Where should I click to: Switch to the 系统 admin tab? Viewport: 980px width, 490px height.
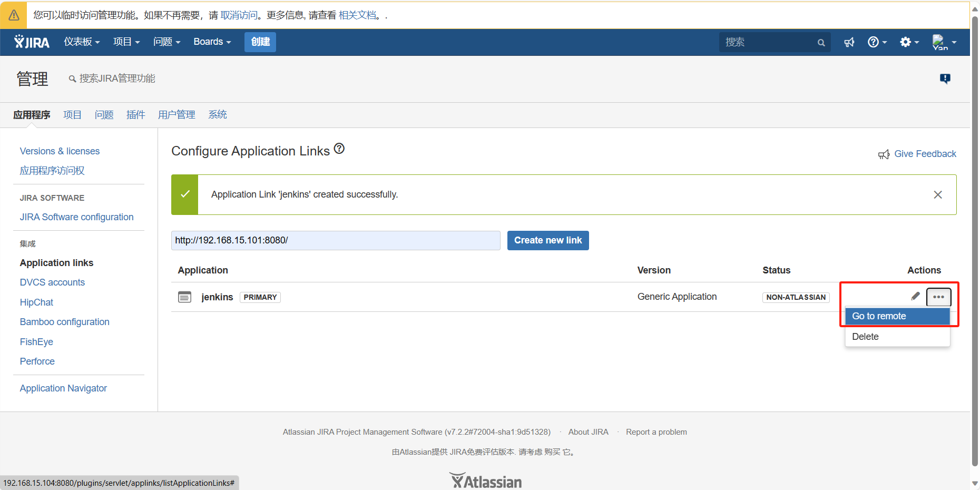pyautogui.click(x=218, y=115)
